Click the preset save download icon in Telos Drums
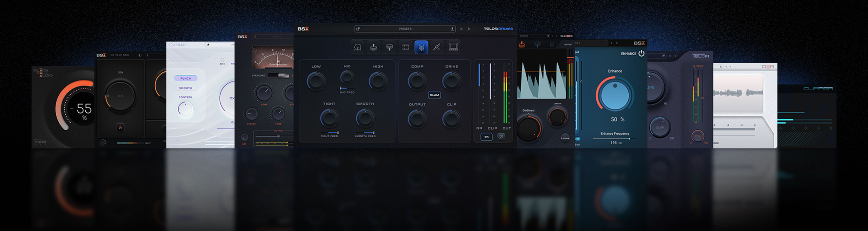Viewport: 868px width, 231px height. pos(452,29)
